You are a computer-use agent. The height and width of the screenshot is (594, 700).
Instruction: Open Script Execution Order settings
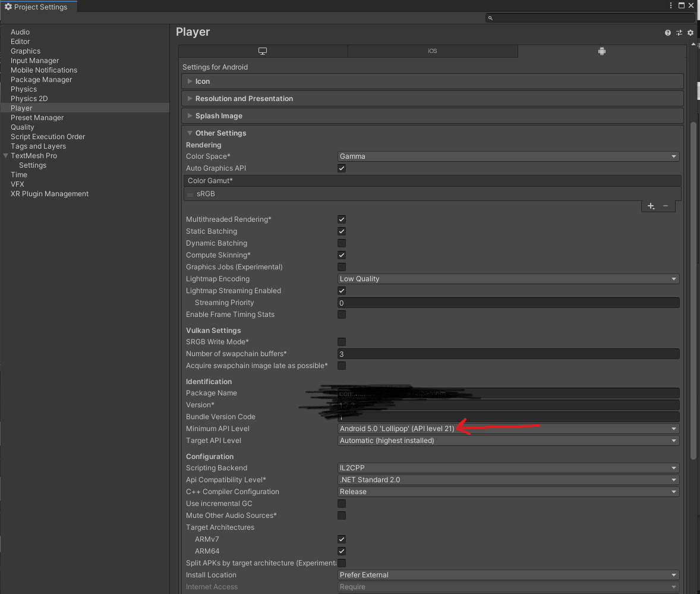[x=48, y=137]
